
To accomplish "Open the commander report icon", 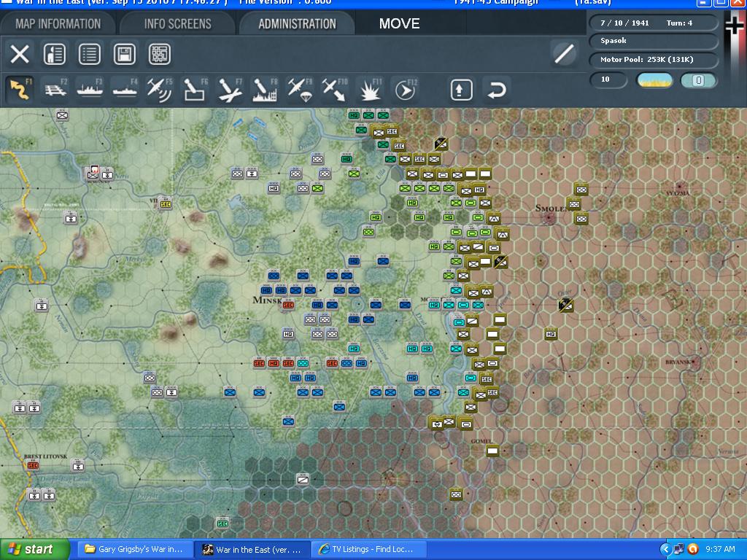I will (55, 54).
